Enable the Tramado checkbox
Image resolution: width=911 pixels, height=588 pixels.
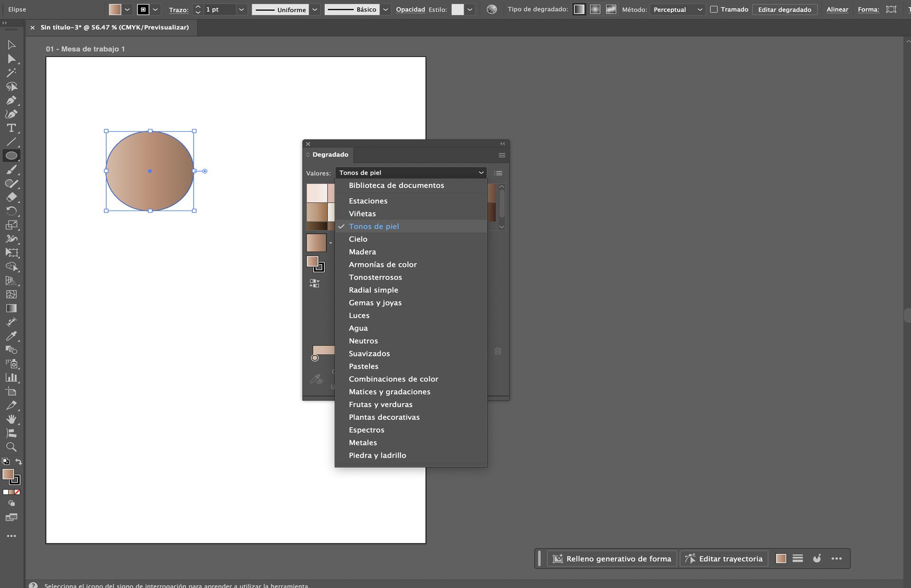714,9
